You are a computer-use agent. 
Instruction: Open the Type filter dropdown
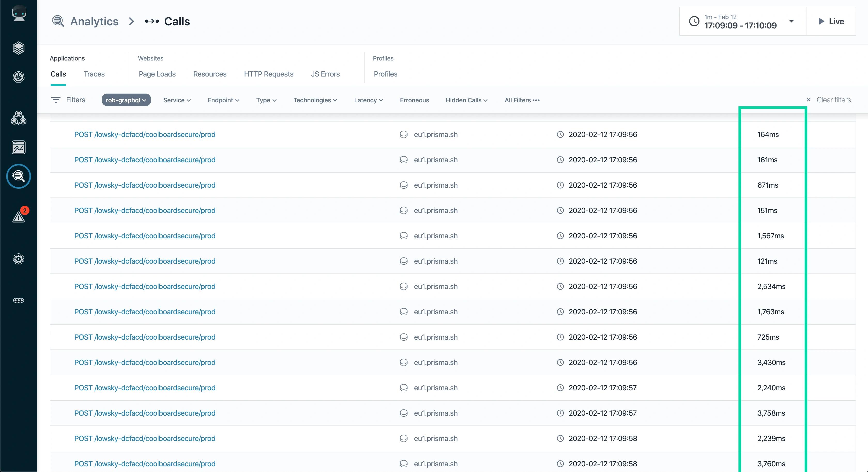pyautogui.click(x=266, y=100)
